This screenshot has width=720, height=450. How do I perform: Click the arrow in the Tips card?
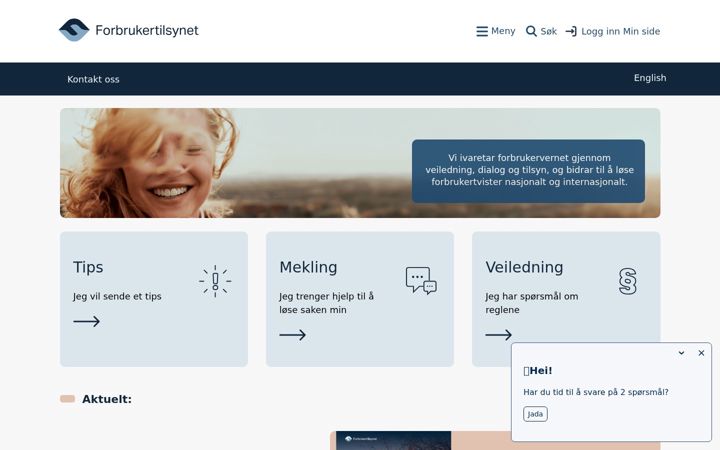(86, 321)
